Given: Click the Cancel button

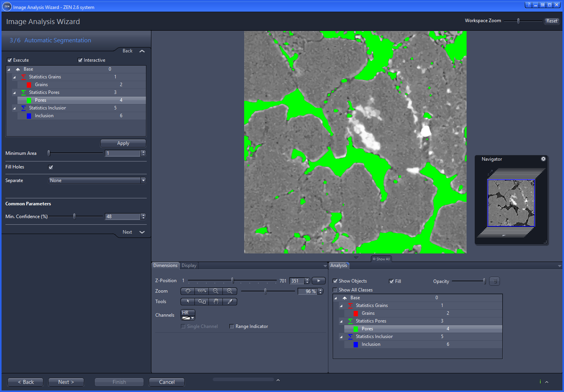Looking at the screenshot, I should coord(167,382).
